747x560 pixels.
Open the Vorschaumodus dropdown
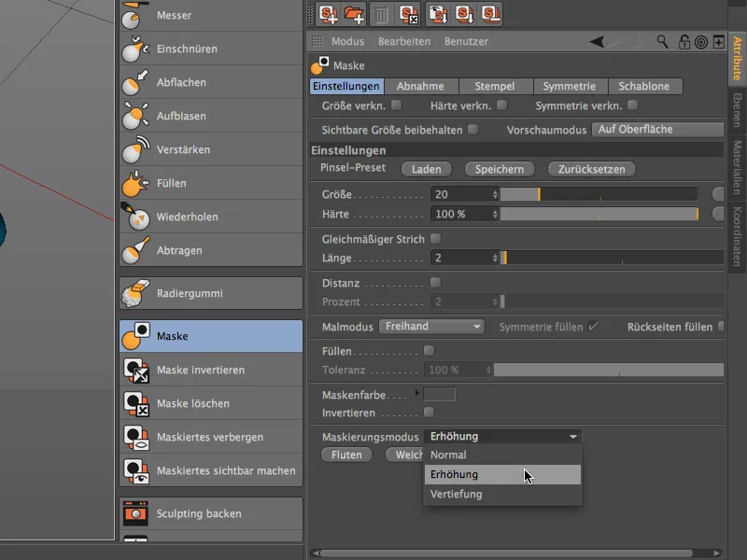tap(657, 130)
